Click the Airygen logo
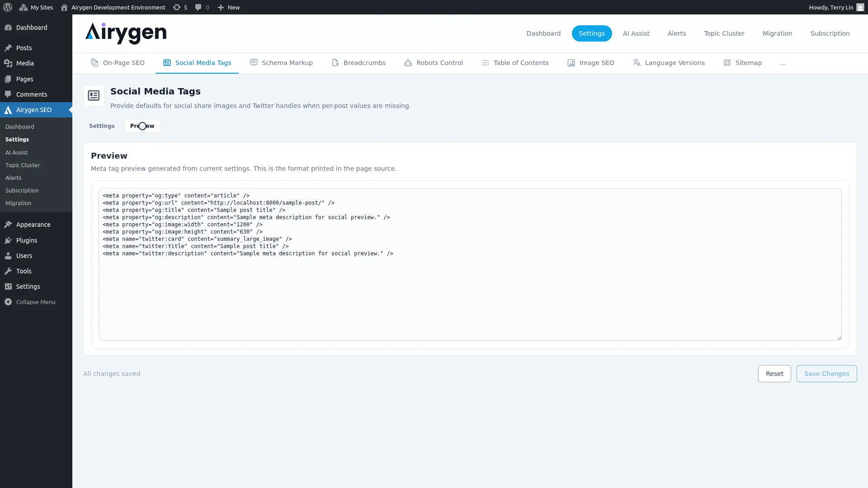 (x=126, y=33)
